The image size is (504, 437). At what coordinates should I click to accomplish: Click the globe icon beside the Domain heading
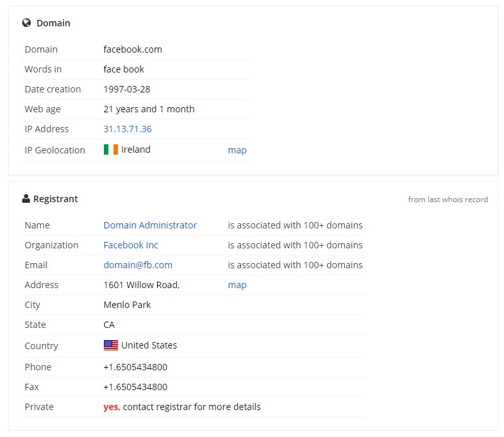pyautogui.click(x=26, y=23)
